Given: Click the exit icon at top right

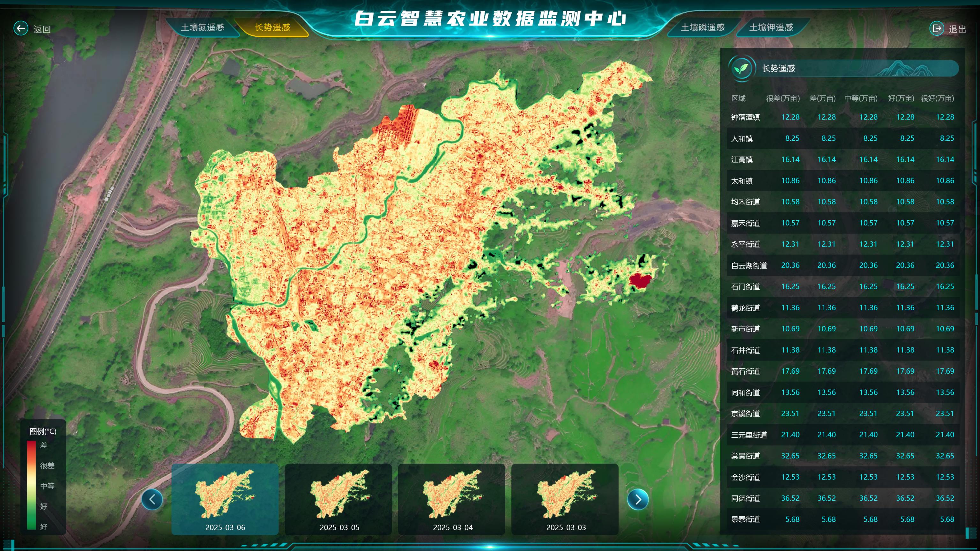Looking at the screenshot, I should pos(936,28).
